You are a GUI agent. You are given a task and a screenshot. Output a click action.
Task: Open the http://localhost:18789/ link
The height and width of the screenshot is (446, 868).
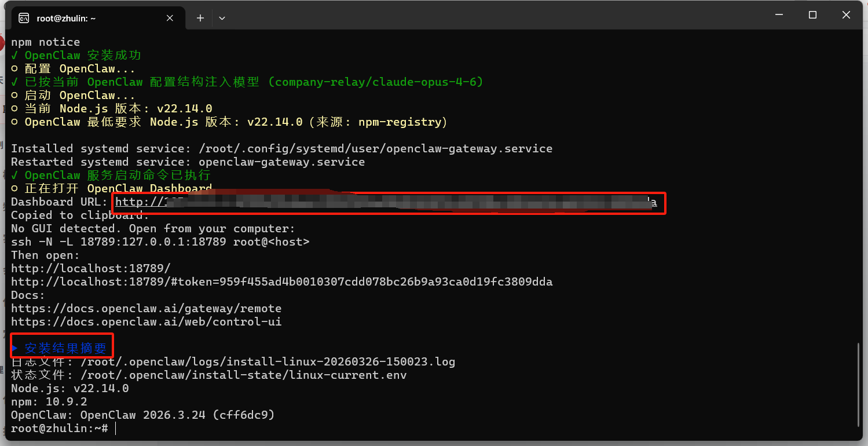91,269
